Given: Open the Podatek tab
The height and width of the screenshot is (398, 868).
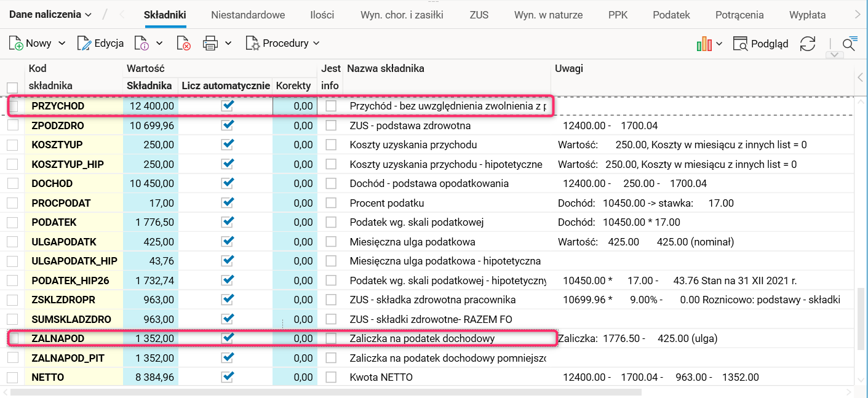Looking at the screenshot, I should click(x=672, y=15).
